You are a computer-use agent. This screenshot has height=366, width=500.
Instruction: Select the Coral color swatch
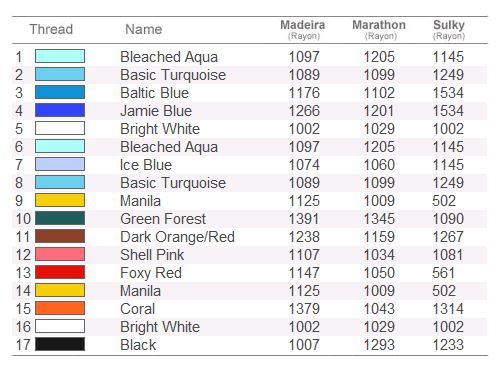pyautogui.click(x=60, y=308)
